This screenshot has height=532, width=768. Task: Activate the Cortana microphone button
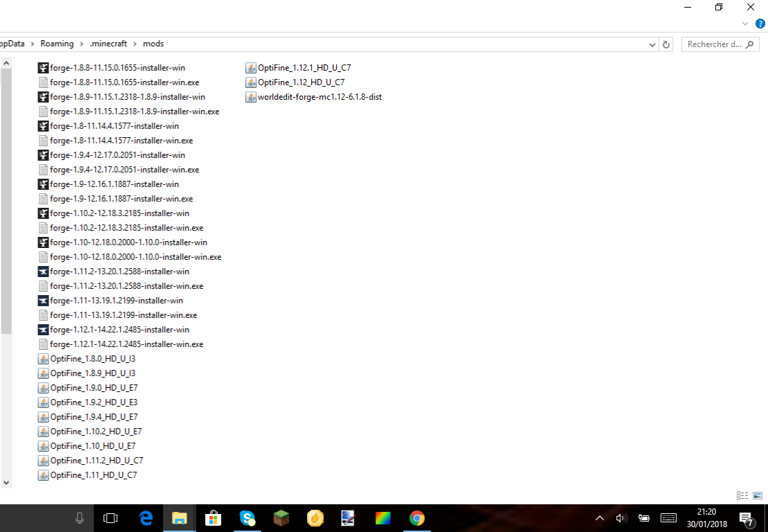pyautogui.click(x=79, y=518)
